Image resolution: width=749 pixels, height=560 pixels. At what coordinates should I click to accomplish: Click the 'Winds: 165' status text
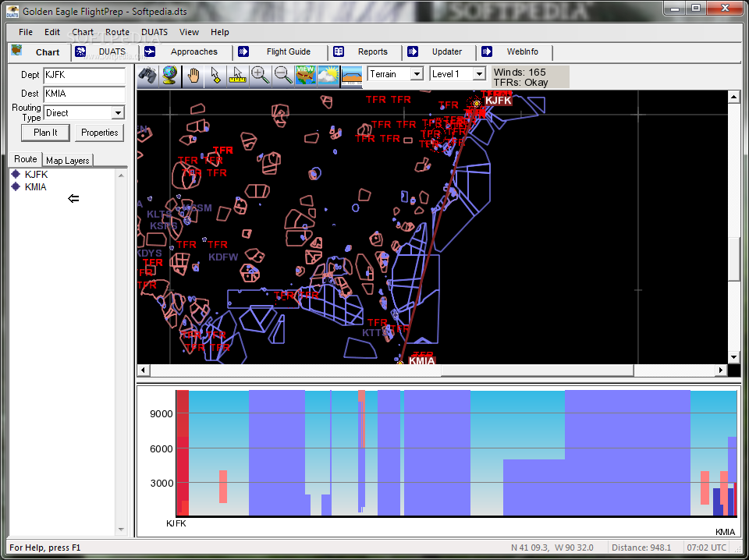(520, 72)
